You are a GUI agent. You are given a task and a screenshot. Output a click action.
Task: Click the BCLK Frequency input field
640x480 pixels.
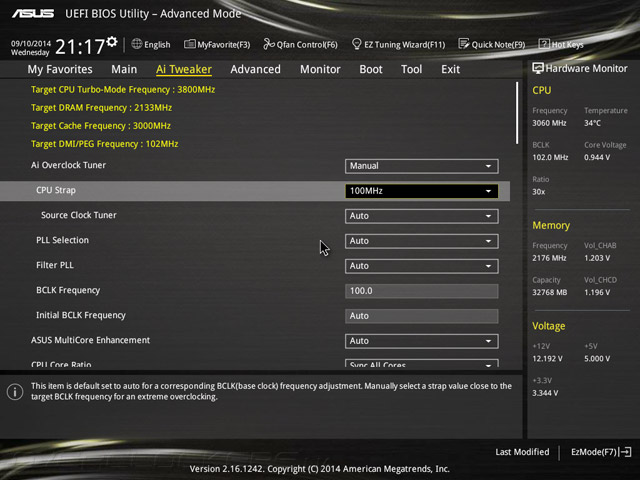coord(422,291)
